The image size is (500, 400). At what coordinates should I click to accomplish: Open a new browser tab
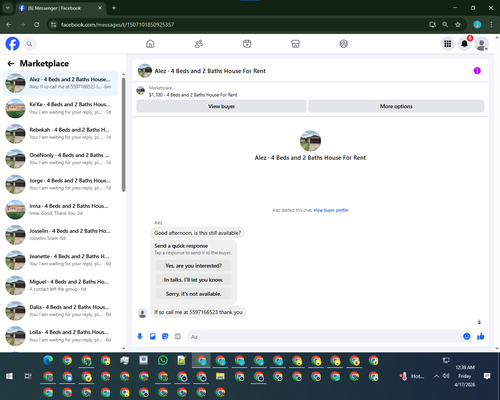coord(114,8)
